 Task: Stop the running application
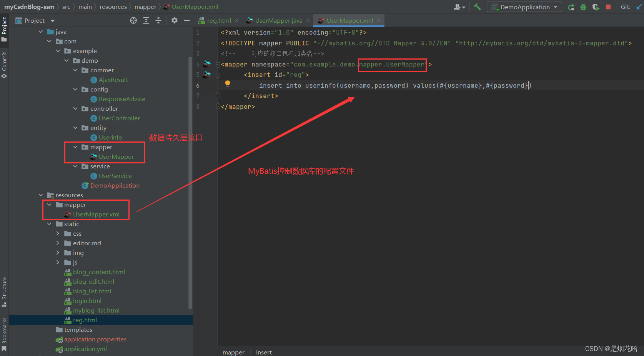[x=608, y=7]
